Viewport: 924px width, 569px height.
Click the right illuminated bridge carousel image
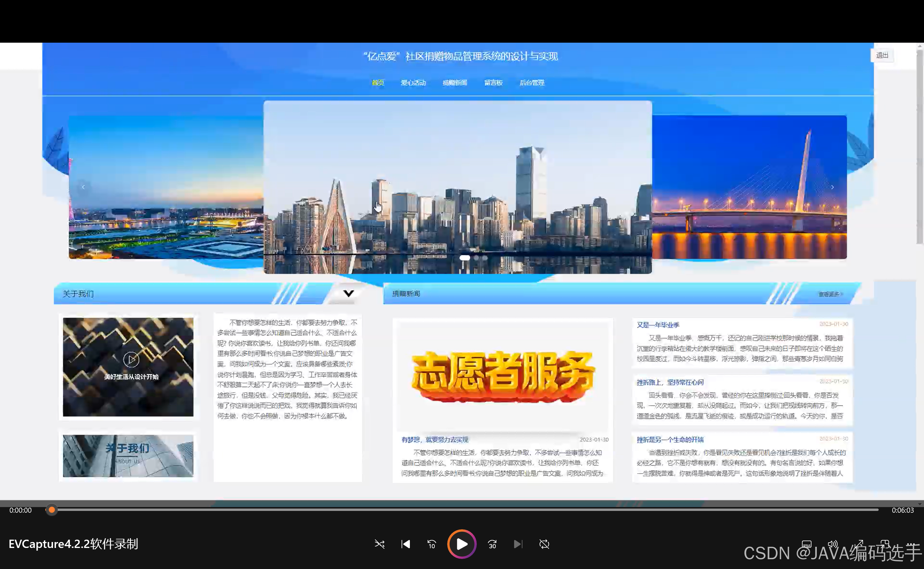tap(750, 187)
